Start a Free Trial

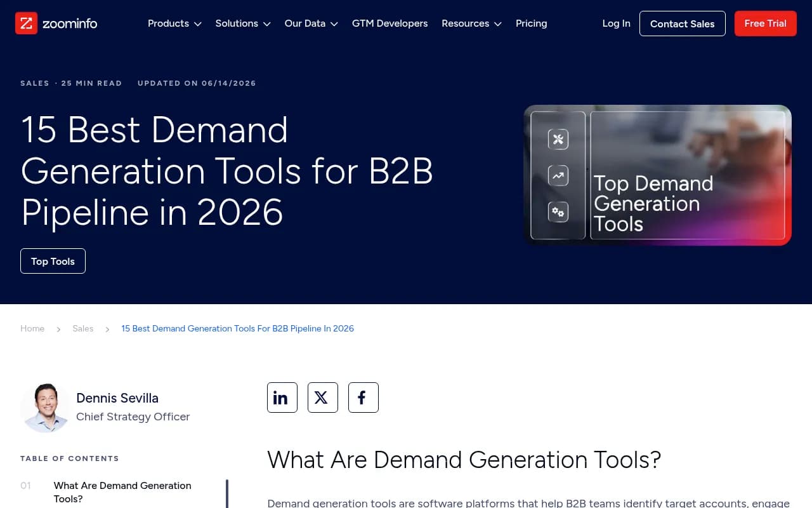coord(766,23)
